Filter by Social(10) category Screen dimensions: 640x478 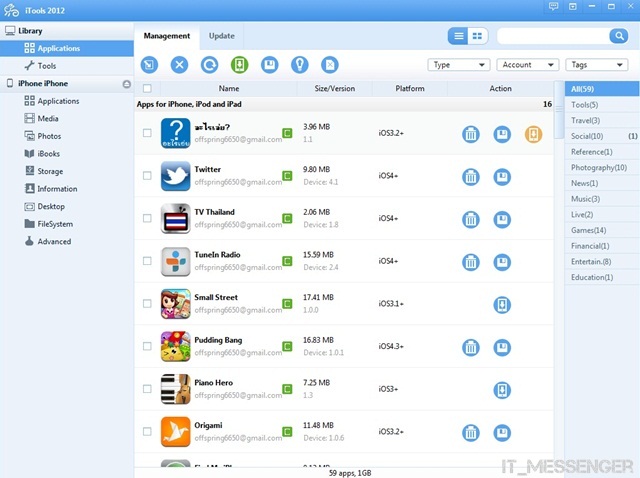point(602,136)
